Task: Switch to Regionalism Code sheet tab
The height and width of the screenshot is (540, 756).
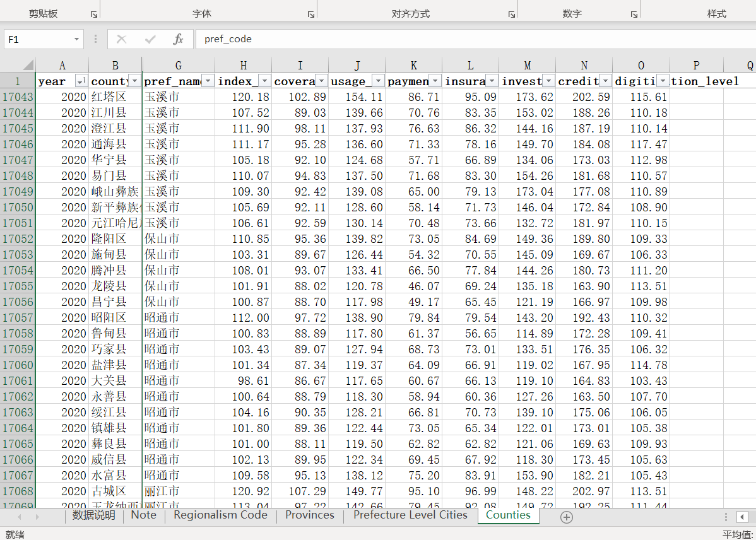Action: click(220, 515)
